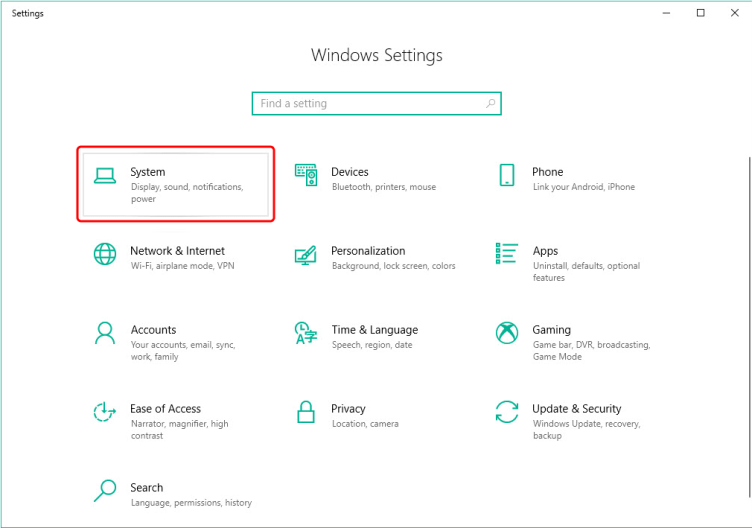Image resolution: width=752 pixels, height=528 pixels.
Task: Open the Privacy settings label
Action: pos(348,409)
